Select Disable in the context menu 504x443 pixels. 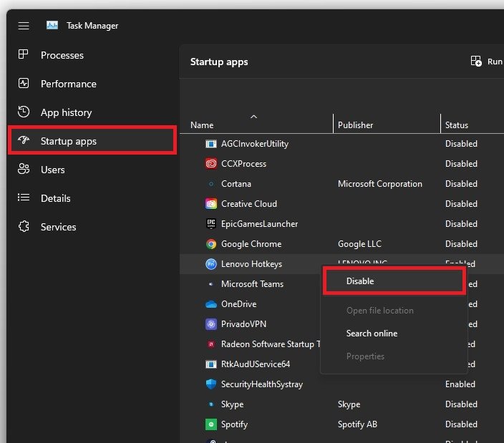click(x=360, y=281)
